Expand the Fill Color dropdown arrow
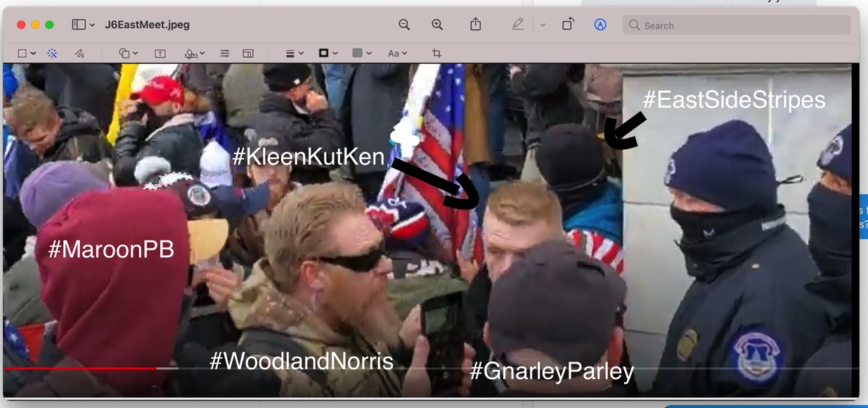The width and height of the screenshot is (868, 408). pos(369,53)
